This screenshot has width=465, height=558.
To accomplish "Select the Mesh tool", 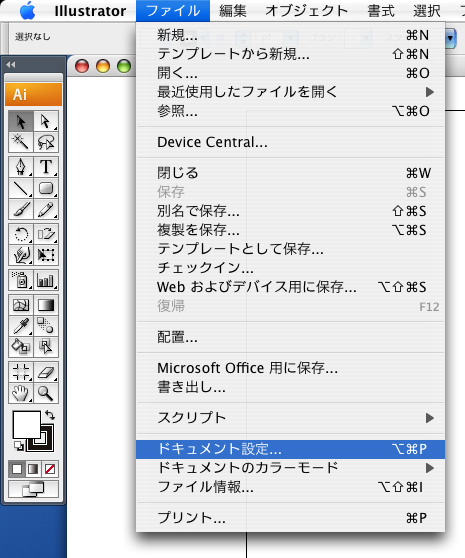I will 21,305.
